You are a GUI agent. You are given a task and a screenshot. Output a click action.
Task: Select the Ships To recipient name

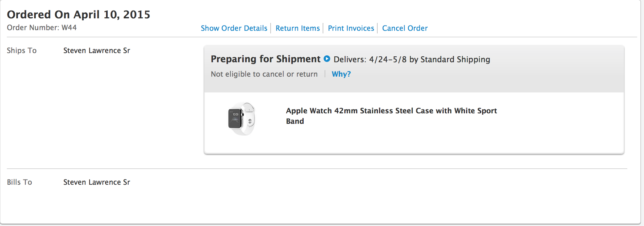point(97,50)
